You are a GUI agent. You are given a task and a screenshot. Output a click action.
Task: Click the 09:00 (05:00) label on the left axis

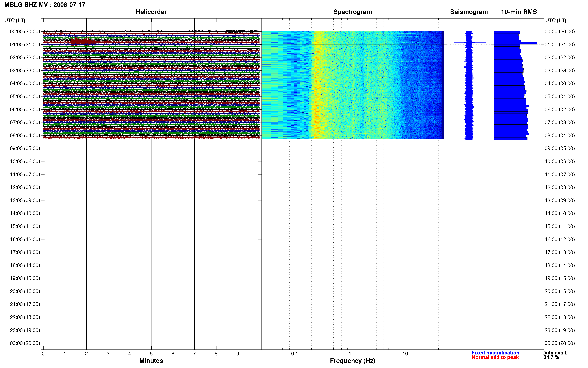click(25, 148)
